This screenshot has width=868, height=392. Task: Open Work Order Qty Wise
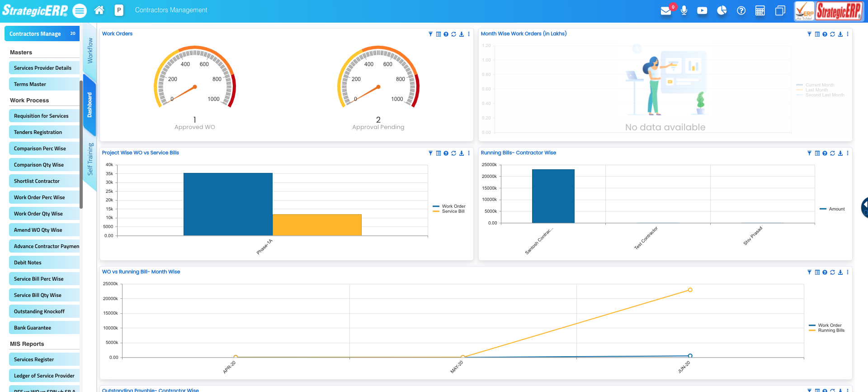[x=44, y=214]
